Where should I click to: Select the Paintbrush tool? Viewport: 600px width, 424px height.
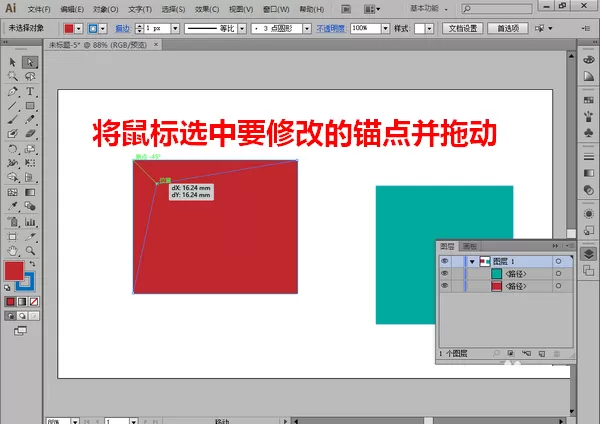click(12, 120)
